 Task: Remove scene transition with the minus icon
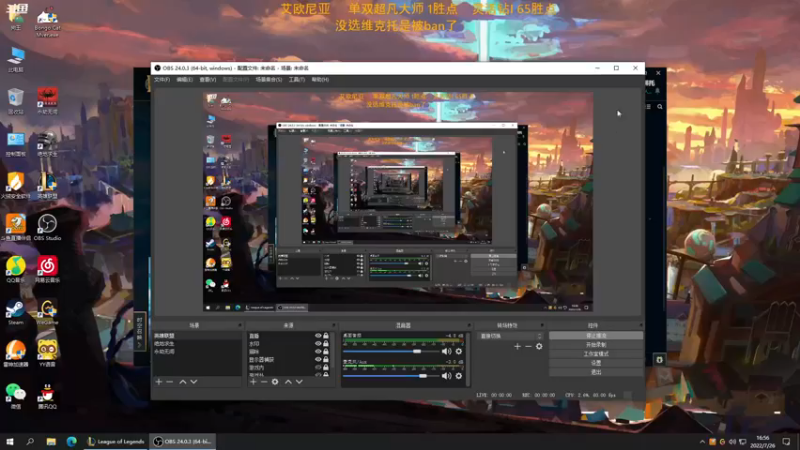tap(528, 346)
